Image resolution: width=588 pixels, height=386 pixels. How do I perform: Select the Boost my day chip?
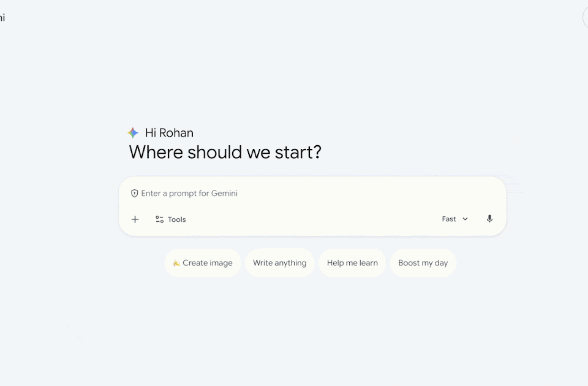pos(423,263)
